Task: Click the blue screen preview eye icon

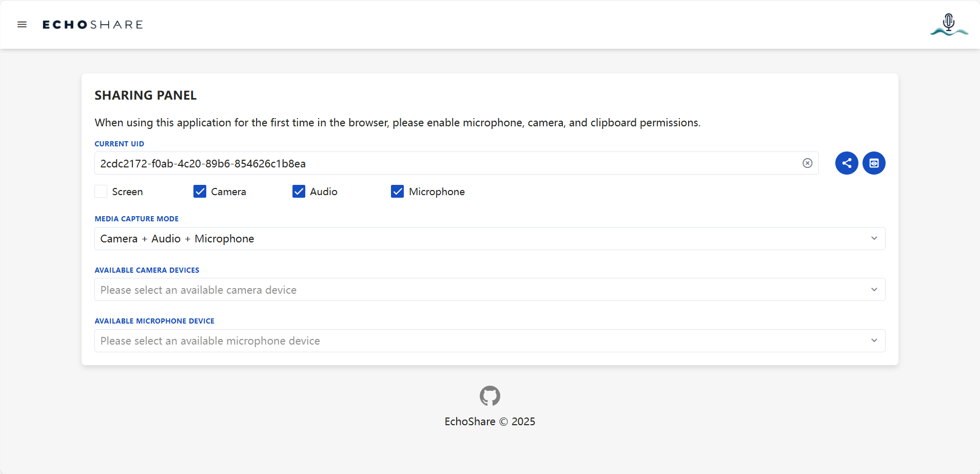Action: [873, 163]
